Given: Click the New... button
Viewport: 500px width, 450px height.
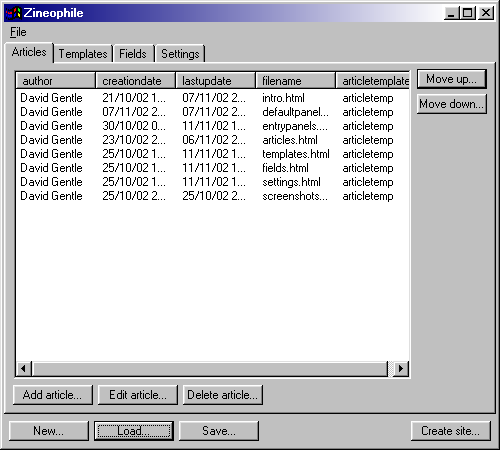Looking at the screenshot, I should (x=49, y=431).
